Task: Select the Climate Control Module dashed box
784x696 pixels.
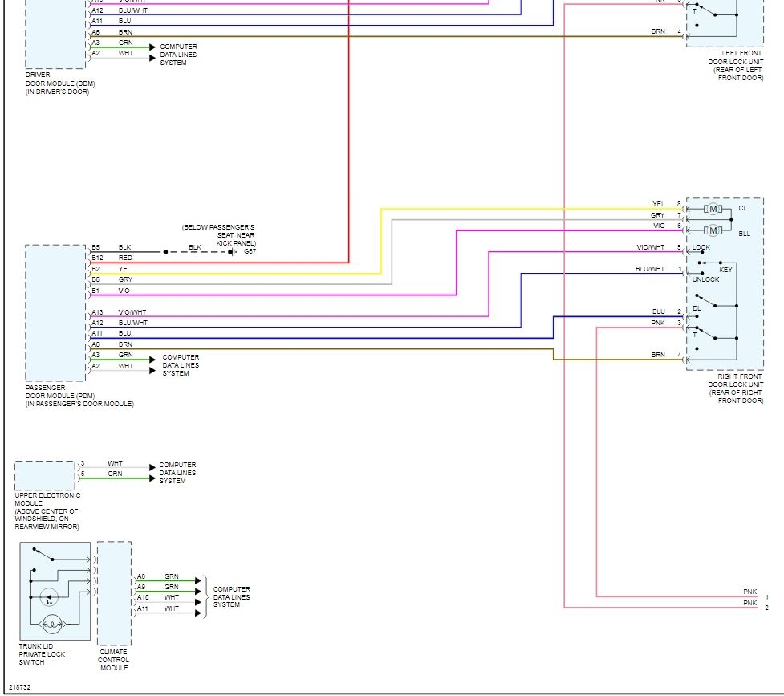Action: [x=113, y=592]
